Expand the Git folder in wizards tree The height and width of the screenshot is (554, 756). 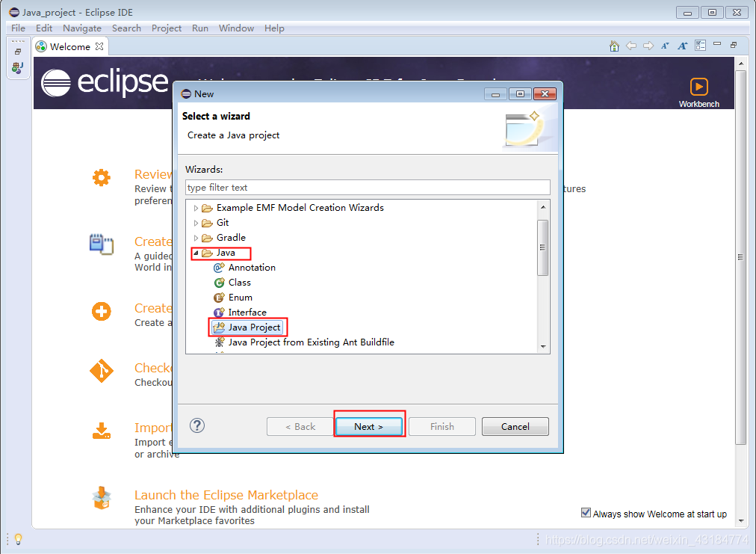196,223
